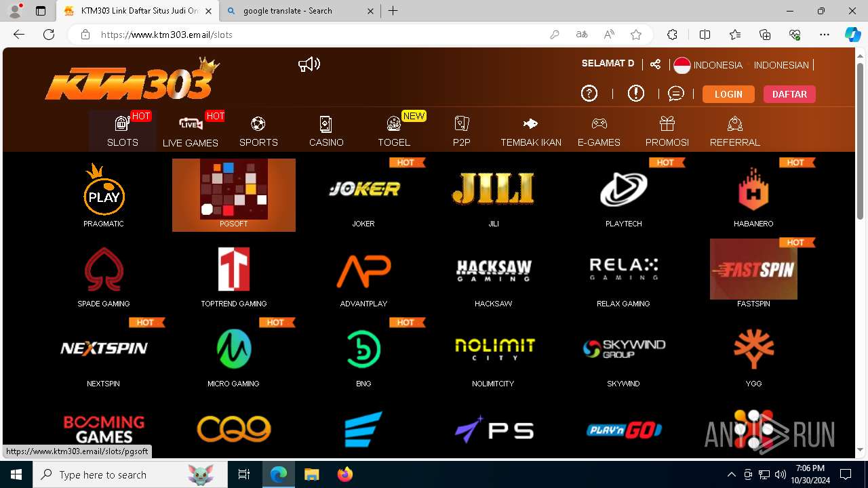
Task: Open browser settings and more menu
Action: pyautogui.click(x=825, y=35)
